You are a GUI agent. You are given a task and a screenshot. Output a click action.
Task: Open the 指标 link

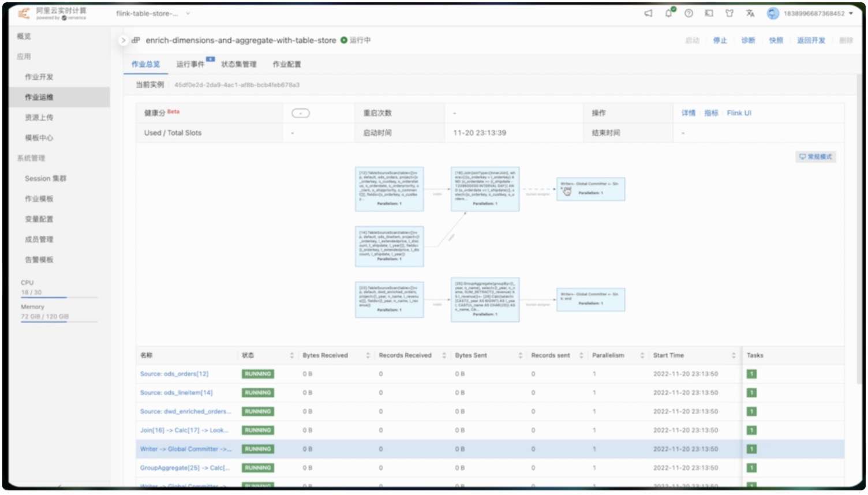711,113
